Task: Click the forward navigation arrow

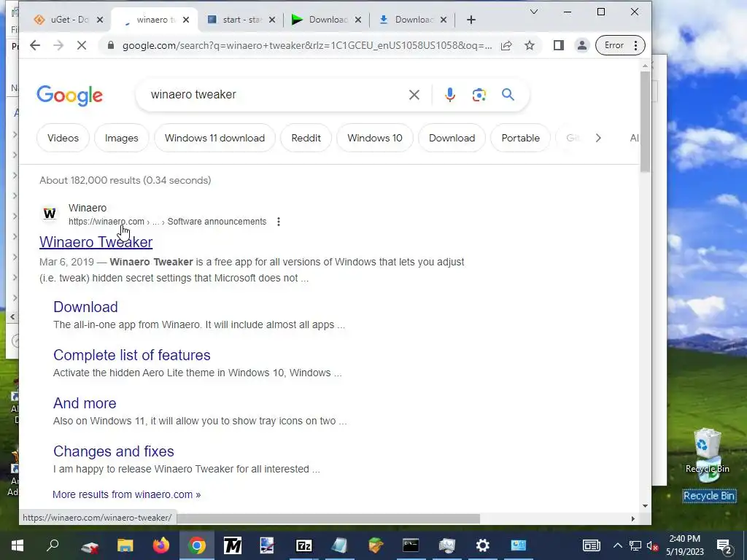Action: point(58,45)
